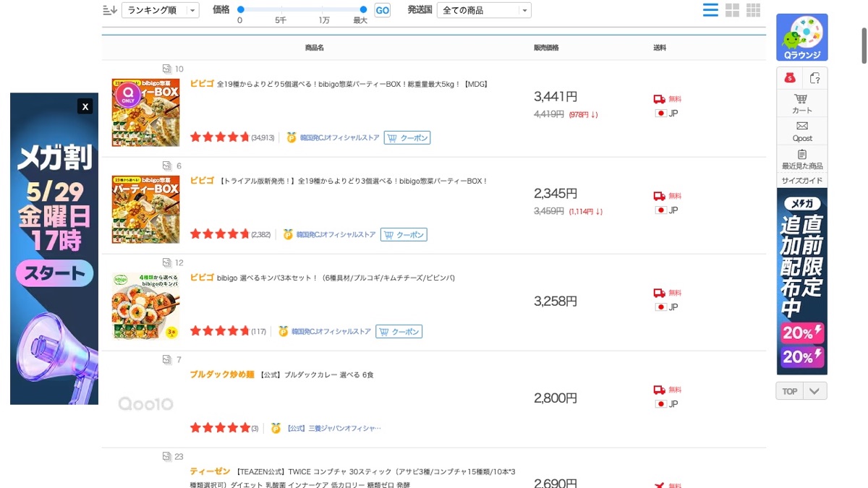Image resolution: width=868 pixels, height=488 pixels.
Task: Open the ランキング順 sort dropdown
Action: pos(160,10)
